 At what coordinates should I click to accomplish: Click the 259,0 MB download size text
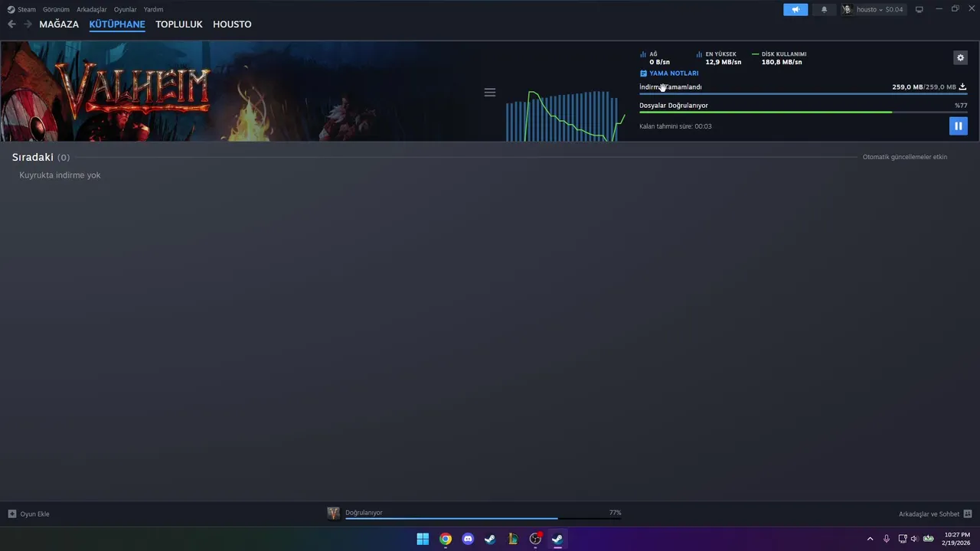(924, 87)
